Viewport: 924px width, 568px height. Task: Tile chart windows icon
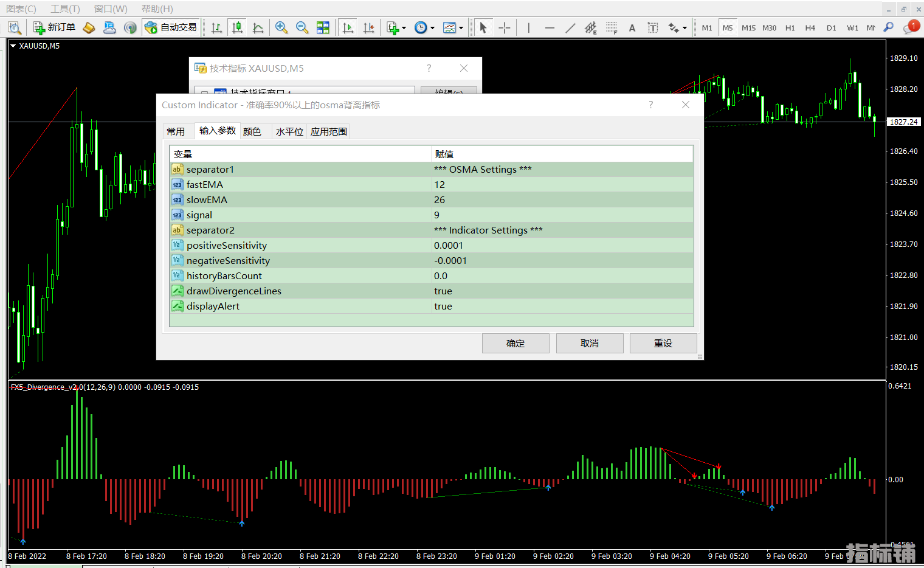pyautogui.click(x=323, y=27)
